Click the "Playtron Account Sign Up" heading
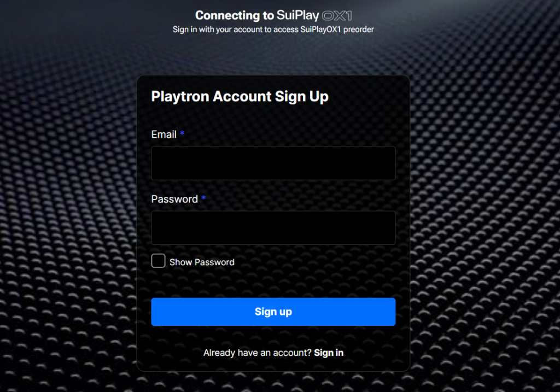The width and height of the screenshot is (560, 392). tap(240, 97)
